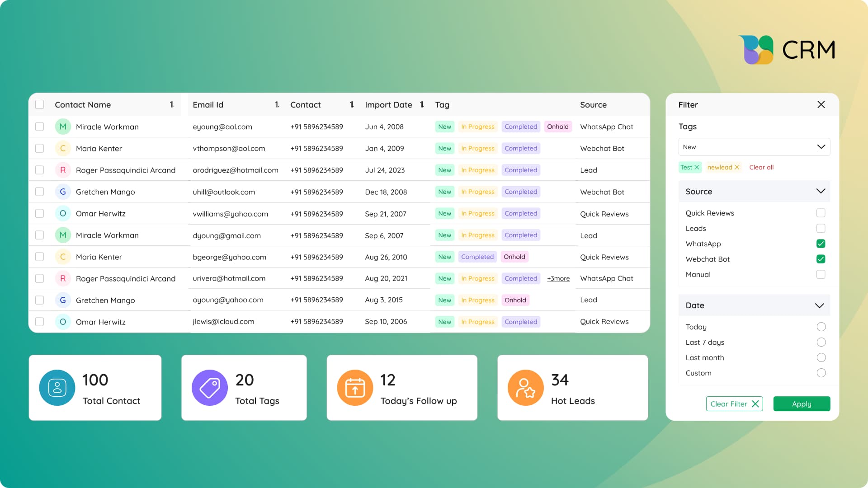
Task: Select the Last 7 days radio button
Action: click(x=821, y=342)
